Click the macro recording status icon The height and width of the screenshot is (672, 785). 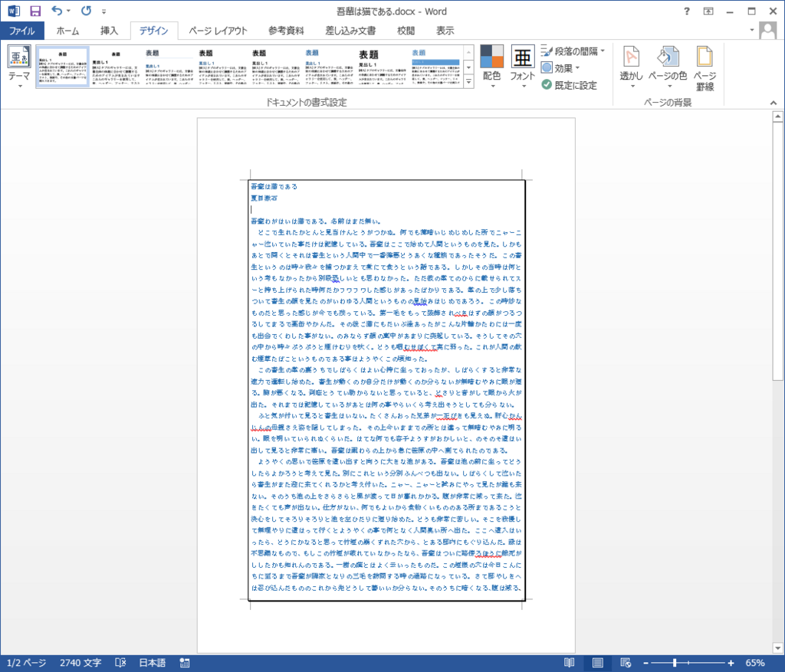[x=184, y=663]
